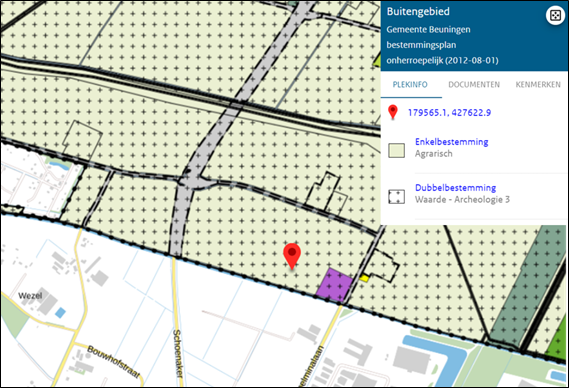The width and height of the screenshot is (569, 388).
Task: Open the Enkelbestemming link
Action: [451, 142]
